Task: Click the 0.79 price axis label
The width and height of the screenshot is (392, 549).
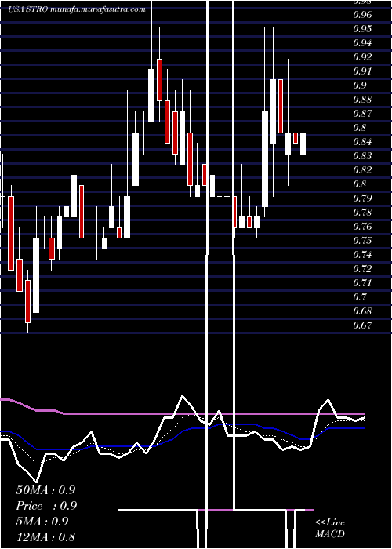Action: [x=362, y=198]
